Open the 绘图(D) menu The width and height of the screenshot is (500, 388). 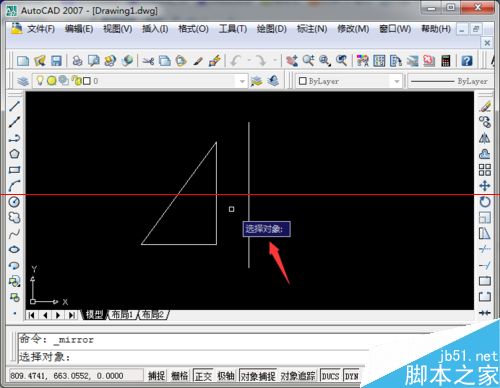272,29
